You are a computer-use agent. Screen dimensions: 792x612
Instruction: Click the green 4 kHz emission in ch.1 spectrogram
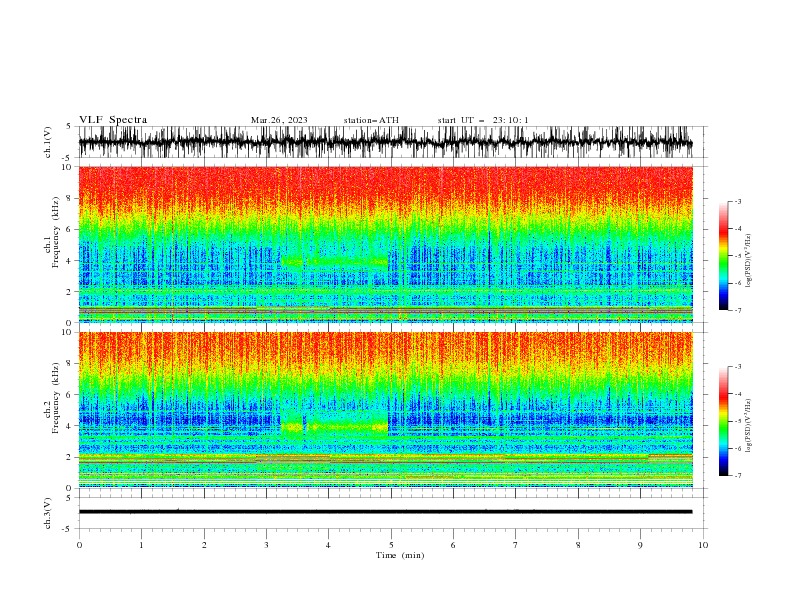(x=334, y=262)
